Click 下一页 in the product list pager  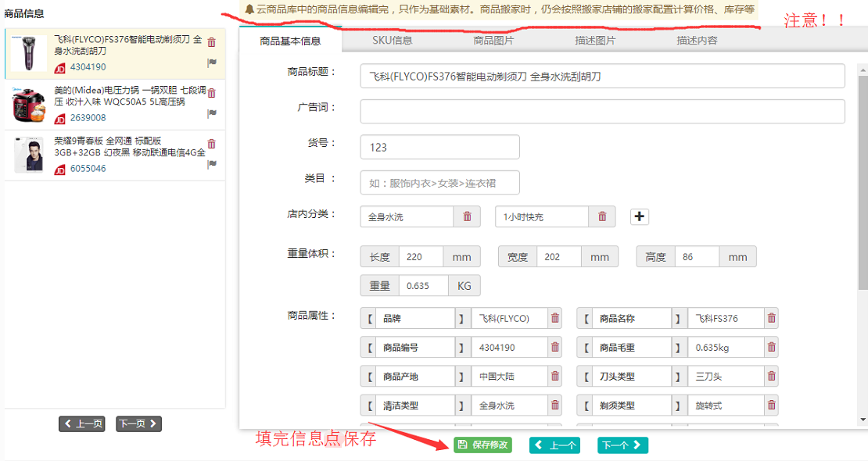pos(139,424)
